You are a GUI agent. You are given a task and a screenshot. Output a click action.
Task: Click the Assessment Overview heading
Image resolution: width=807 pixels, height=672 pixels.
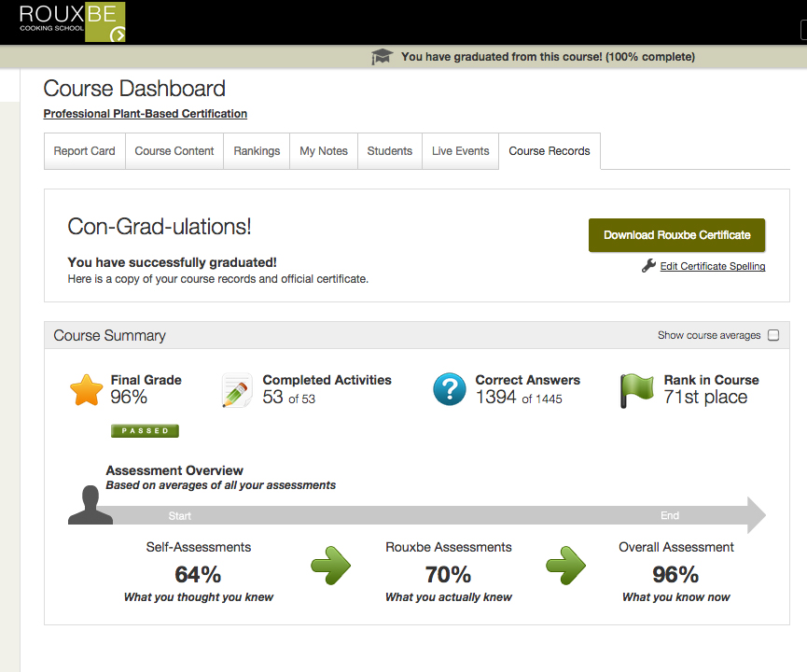(x=174, y=470)
